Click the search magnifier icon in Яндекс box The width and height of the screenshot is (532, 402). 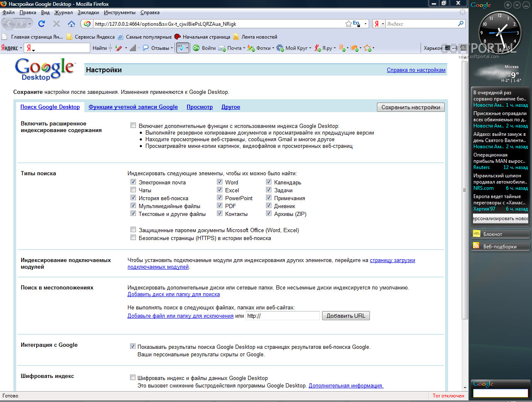coord(461,24)
